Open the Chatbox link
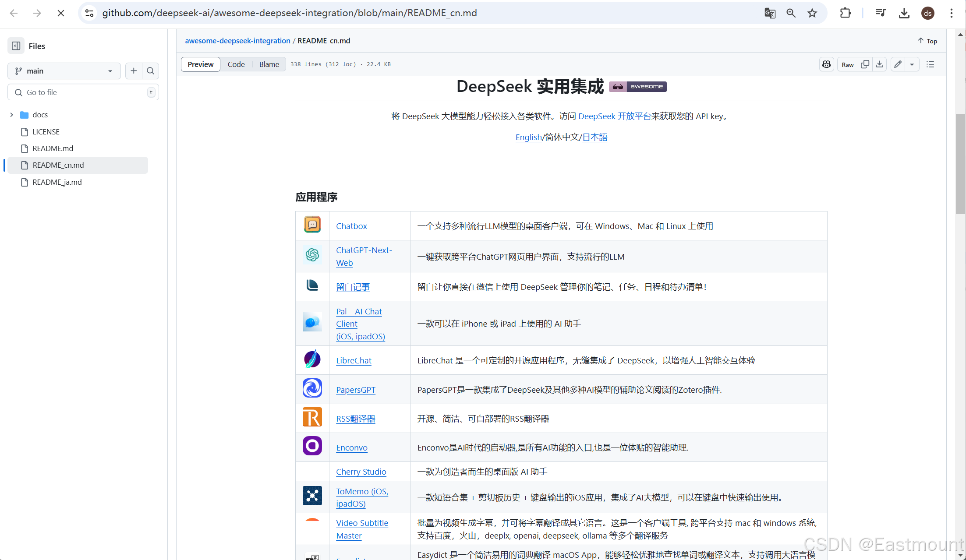966x560 pixels. [351, 226]
